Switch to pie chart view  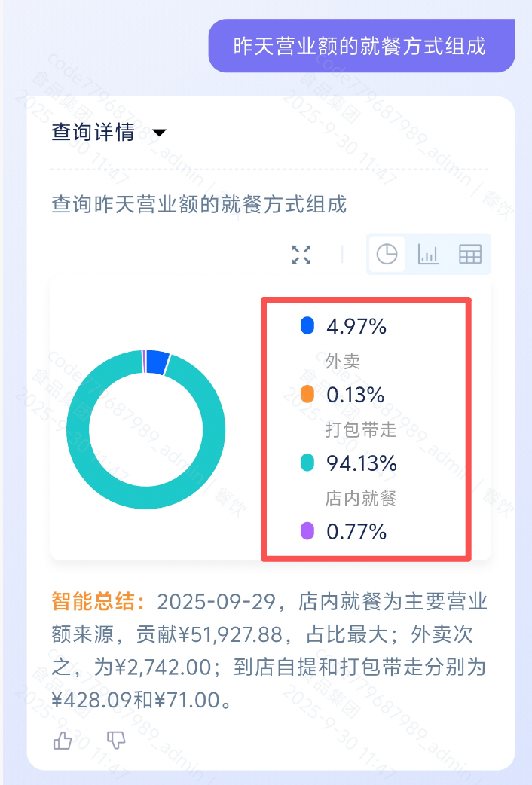[x=387, y=255]
